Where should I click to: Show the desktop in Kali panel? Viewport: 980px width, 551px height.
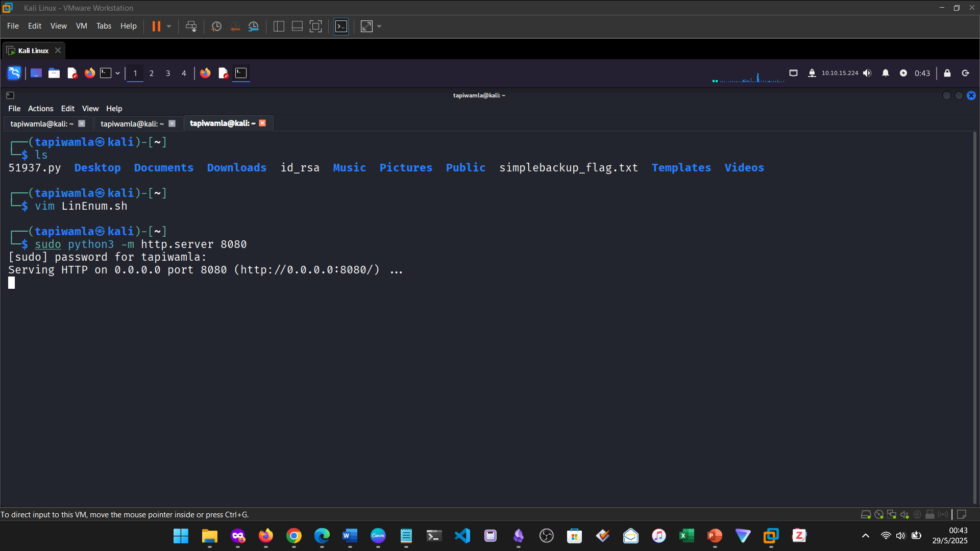[x=36, y=73]
